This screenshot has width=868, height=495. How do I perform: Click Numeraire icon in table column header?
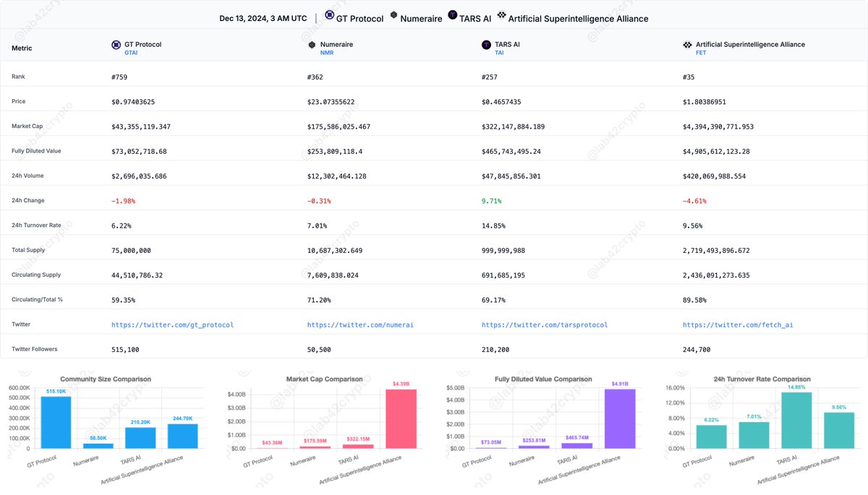click(312, 45)
